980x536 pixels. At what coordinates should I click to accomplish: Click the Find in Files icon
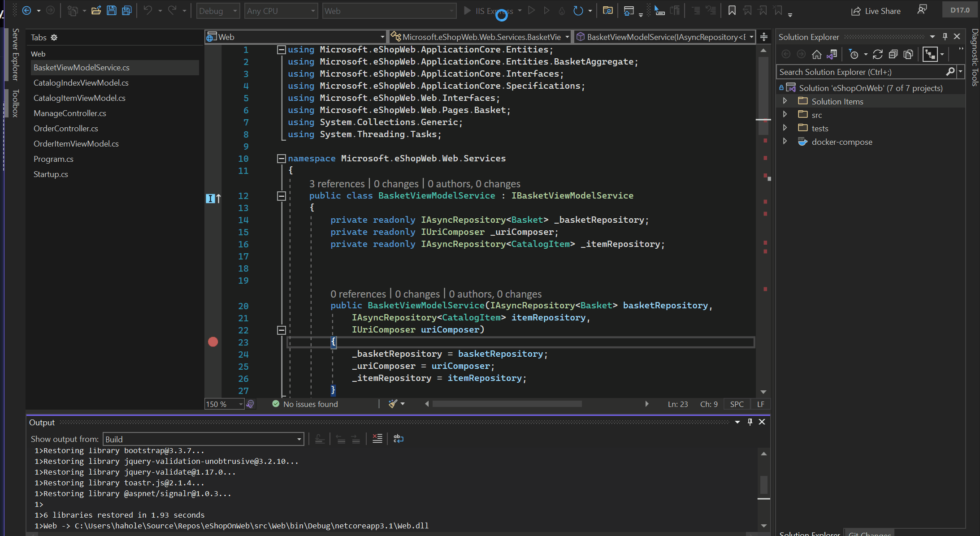pos(607,10)
